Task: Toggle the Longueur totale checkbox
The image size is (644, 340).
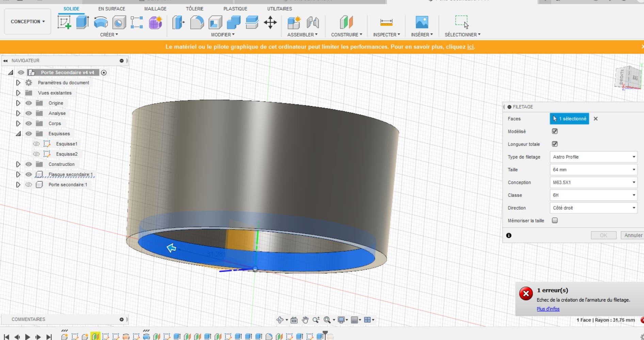Action: [555, 144]
